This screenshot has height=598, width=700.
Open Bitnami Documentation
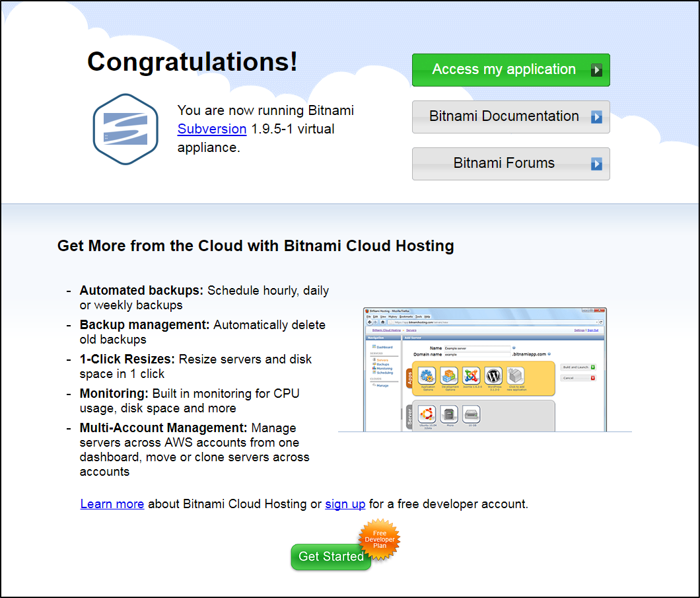510,117
